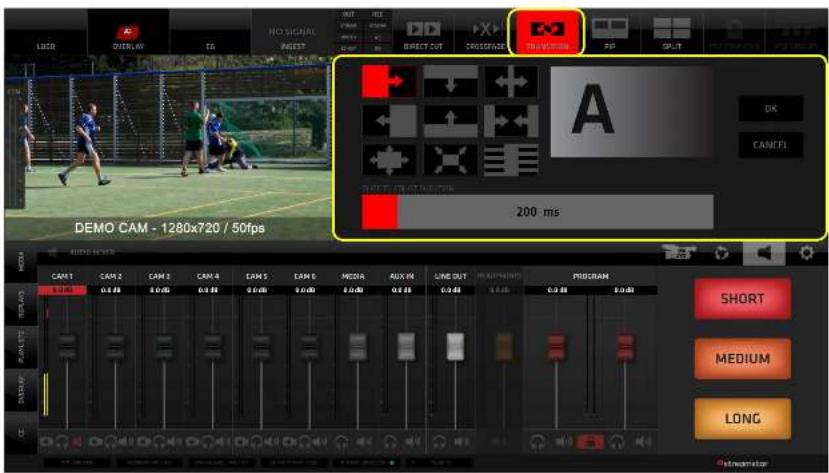Viewport: 829px width, 473px height.
Task: Click the transition preview showing letter A
Action: tap(631, 112)
